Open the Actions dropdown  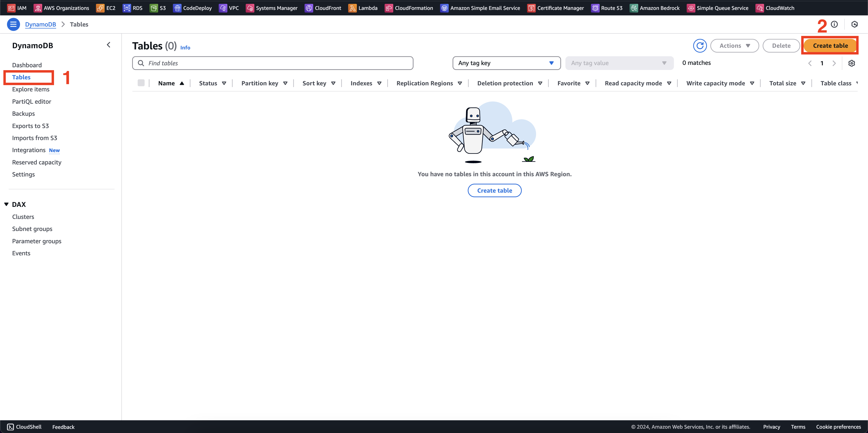(x=735, y=46)
